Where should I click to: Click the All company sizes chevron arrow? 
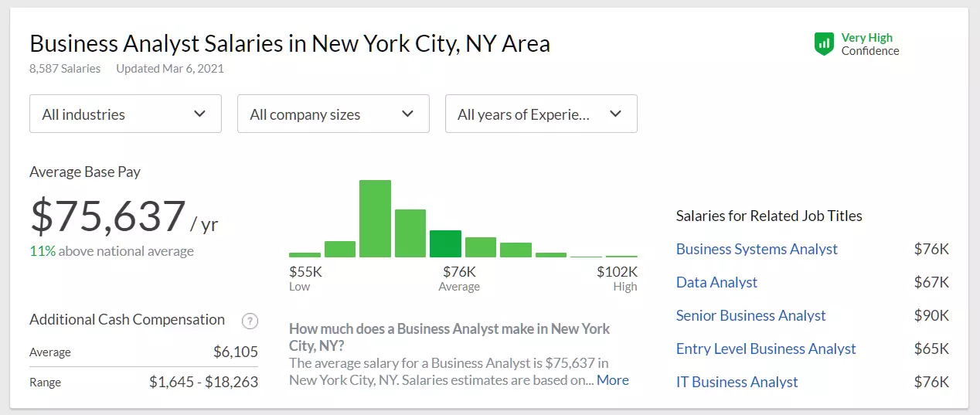click(x=407, y=114)
